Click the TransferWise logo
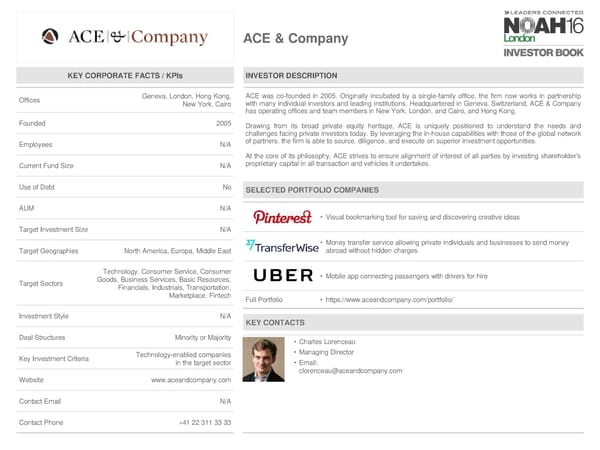The image size is (600, 450). coord(283,246)
